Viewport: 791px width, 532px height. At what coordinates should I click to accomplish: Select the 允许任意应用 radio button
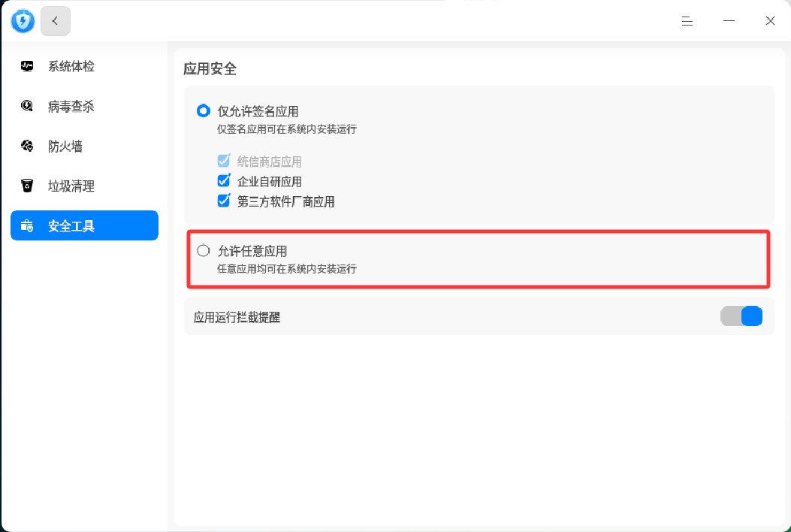point(203,250)
